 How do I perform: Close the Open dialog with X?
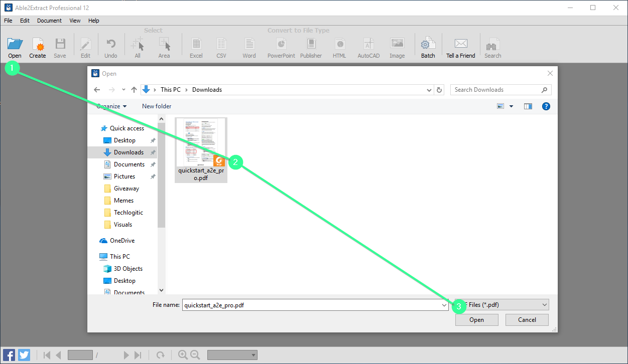click(550, 74)
